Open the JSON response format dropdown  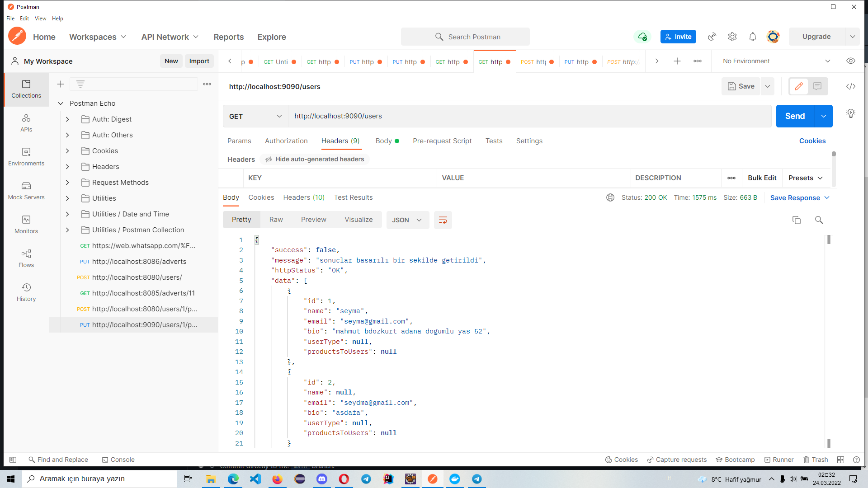tap(407, 220)
